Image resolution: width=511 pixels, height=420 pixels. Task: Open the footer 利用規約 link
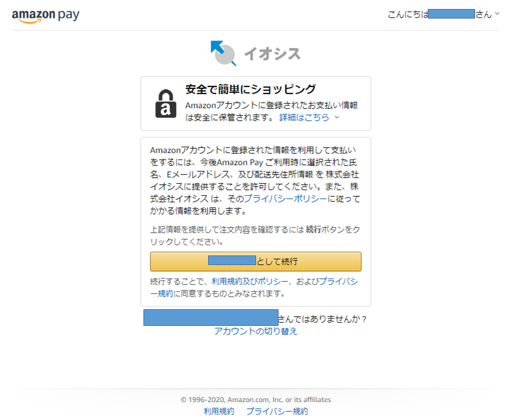(x=218, y=411)
